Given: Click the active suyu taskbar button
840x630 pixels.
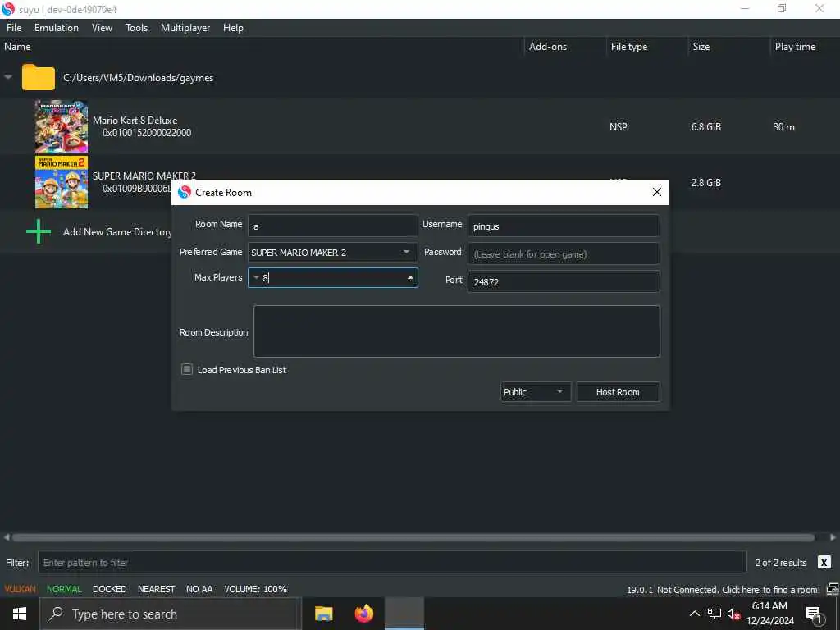Looking at the screenshot, I should [404, 614].
